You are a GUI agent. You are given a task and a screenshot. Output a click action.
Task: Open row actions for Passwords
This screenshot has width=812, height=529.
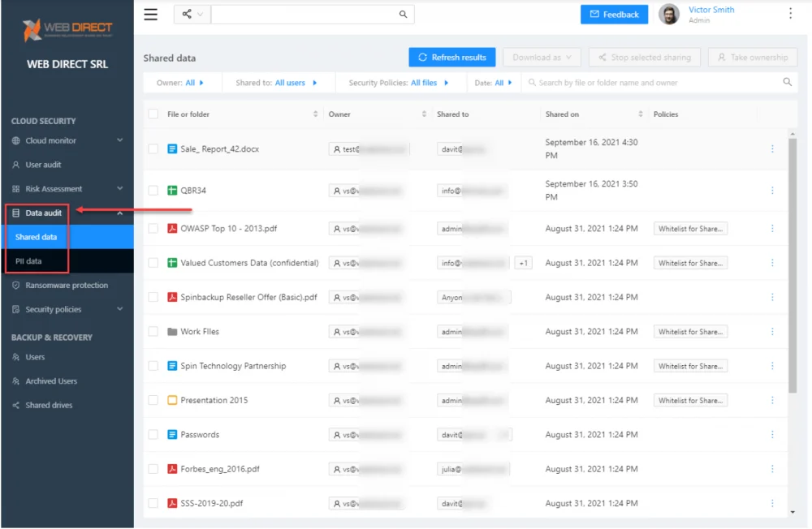click(772, 435)
